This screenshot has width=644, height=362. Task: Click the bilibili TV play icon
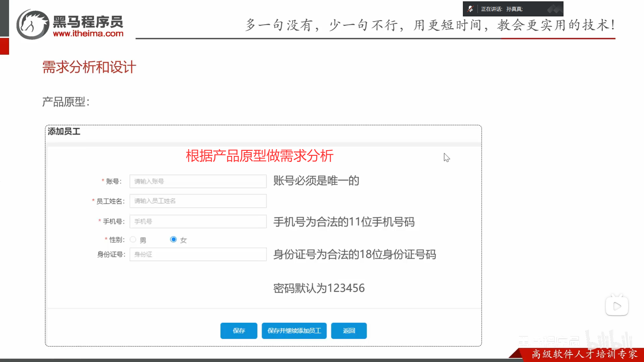point(616,305)
